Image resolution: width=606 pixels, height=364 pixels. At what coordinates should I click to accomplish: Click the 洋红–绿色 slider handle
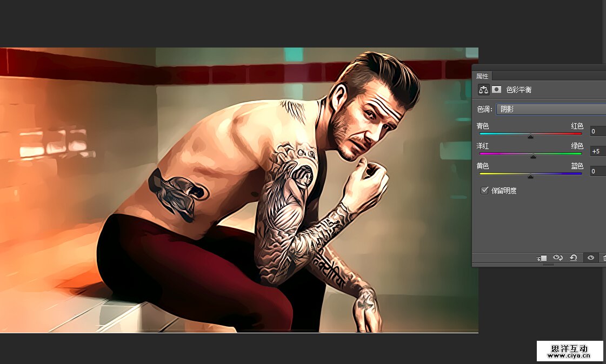pos(533,156)
